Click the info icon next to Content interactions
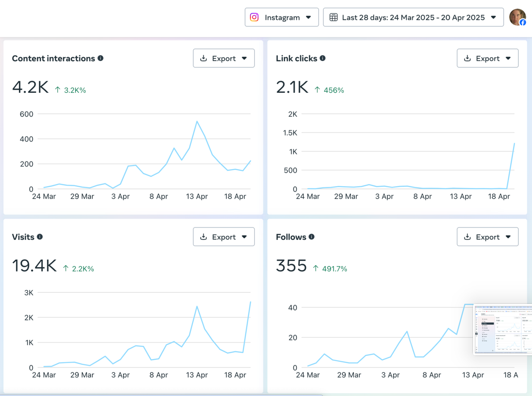 point(101,58)
